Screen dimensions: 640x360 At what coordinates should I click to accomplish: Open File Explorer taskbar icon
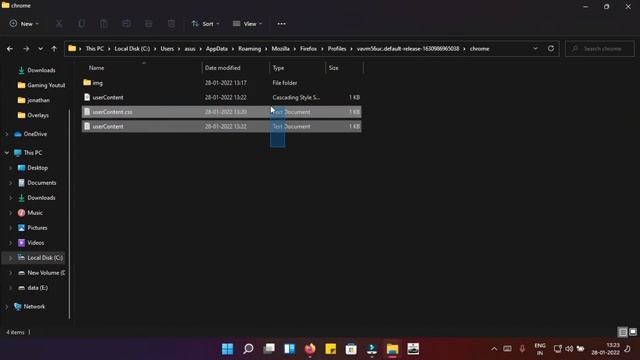tap(392, 349)
